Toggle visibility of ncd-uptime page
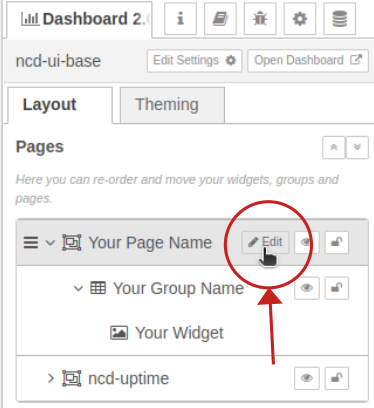The image size is (374, 408). [x=307, y=378]
